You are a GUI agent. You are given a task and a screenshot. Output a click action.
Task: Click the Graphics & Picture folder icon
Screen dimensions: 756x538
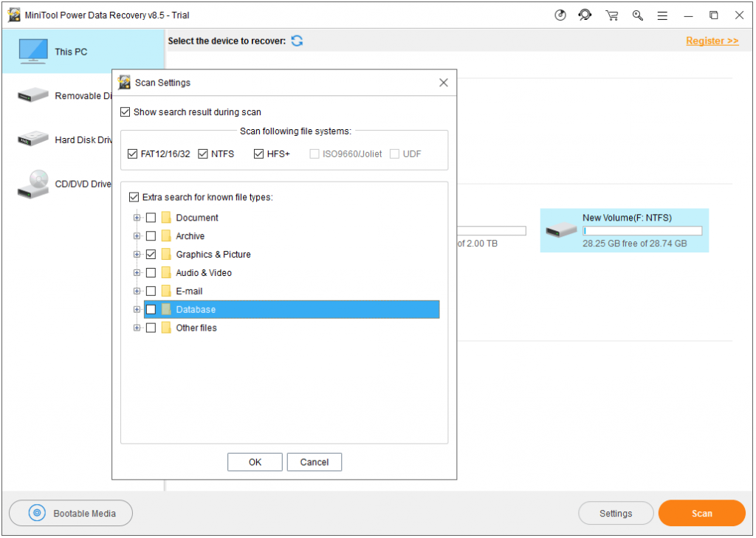(x=166, y=255)
